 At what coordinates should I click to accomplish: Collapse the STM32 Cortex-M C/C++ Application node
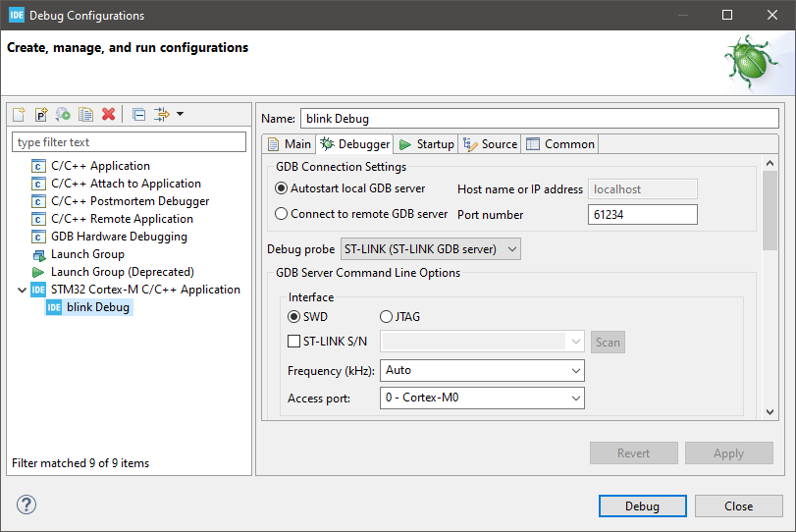(x=22, y=290)
